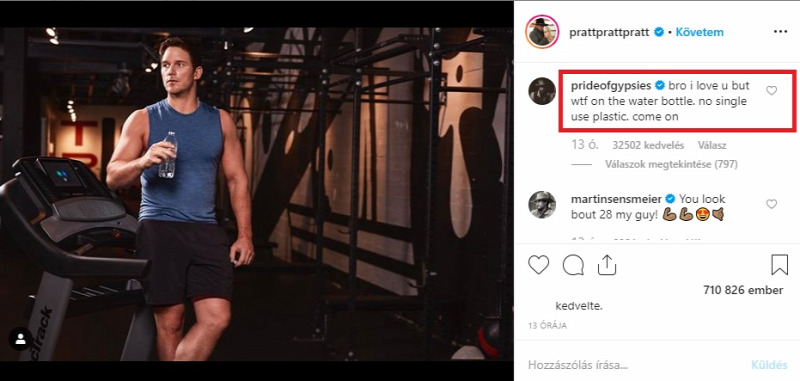This screenshot has width=800, height=381.
Task: Reply to prideofgypsies with Válasz
Action: (712, 145)
